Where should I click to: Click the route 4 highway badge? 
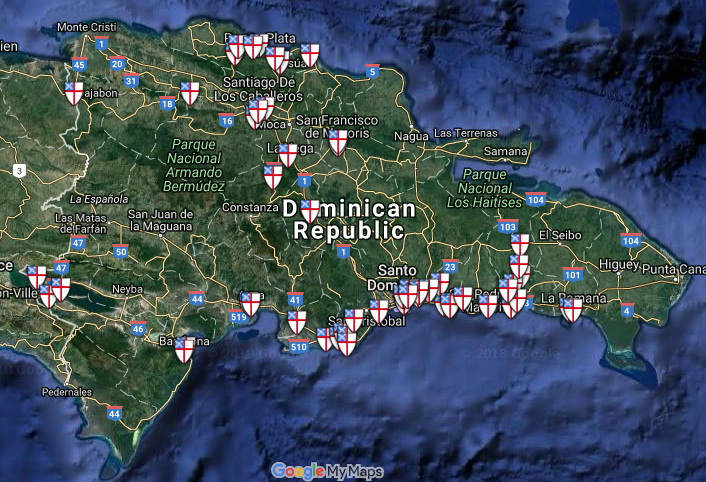point(627,310)
